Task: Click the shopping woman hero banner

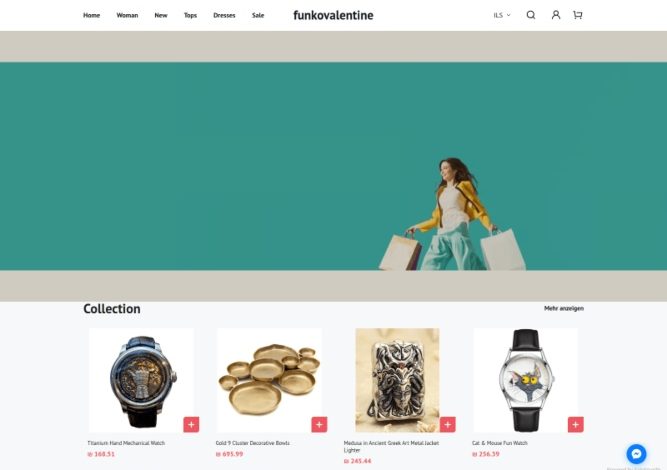Action: (x=334, y=166)
